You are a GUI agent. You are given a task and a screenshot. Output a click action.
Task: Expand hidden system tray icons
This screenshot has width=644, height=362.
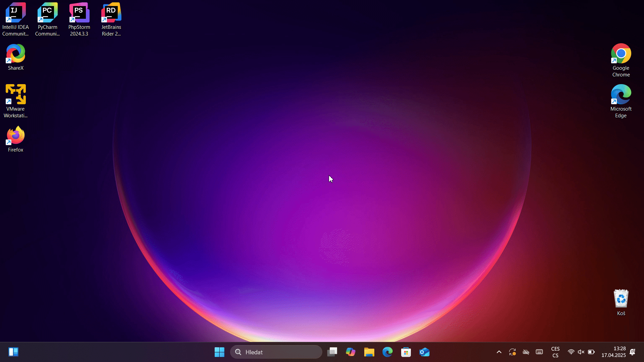pyautogui.click(x=499, y=352)
